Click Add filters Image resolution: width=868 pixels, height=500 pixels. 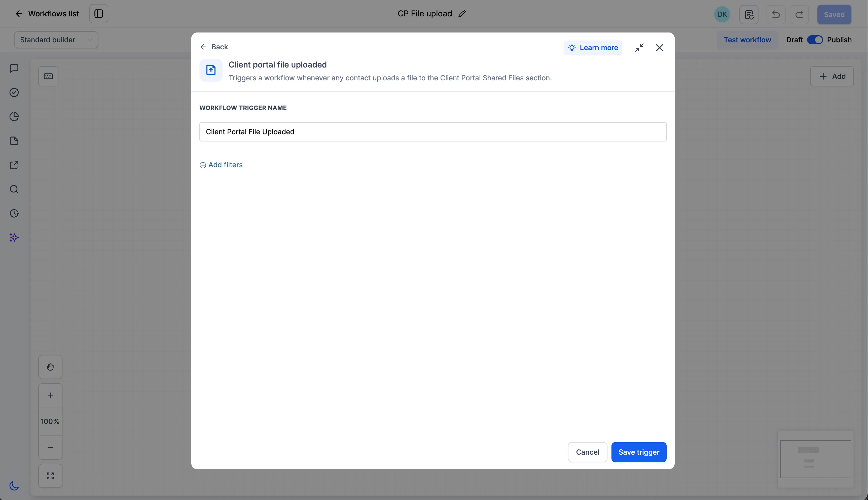tap(221, 165)
